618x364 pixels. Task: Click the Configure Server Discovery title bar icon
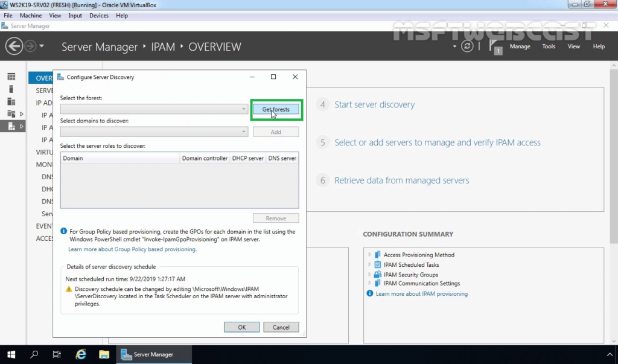click(x=61, y=77)
